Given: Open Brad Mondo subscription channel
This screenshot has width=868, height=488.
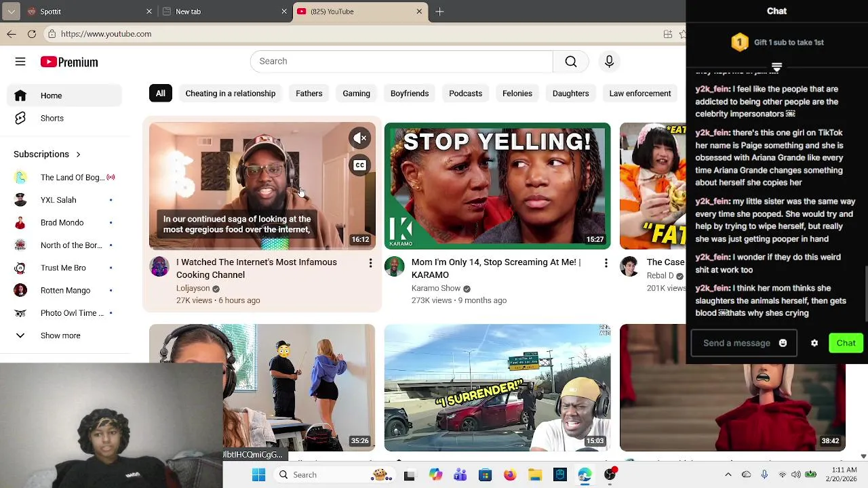Looking at the screenshot, I should click(x=65, y=222).
